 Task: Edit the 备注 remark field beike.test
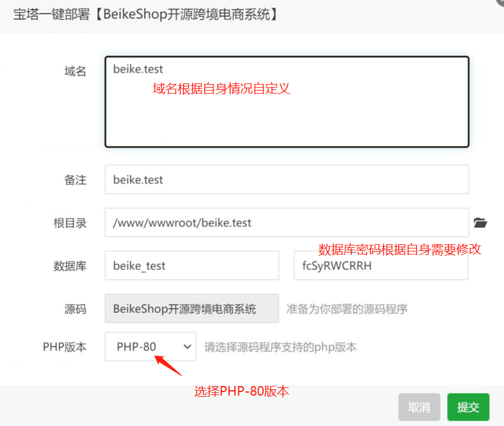(x=287, y=179)
